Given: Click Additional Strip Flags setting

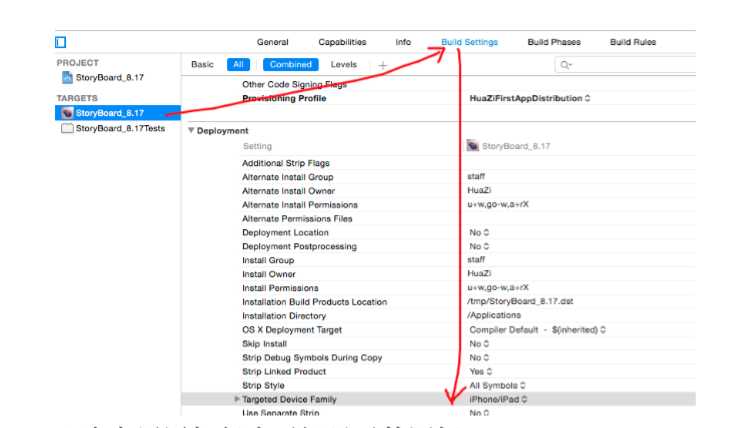Looking at the screenshot, I should pyautogui.click(x=286, y=163).
